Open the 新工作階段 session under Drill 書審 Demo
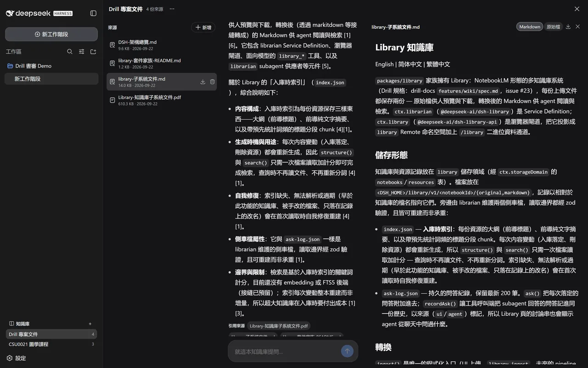Screen dimensions: 588x368 [51, 79]
